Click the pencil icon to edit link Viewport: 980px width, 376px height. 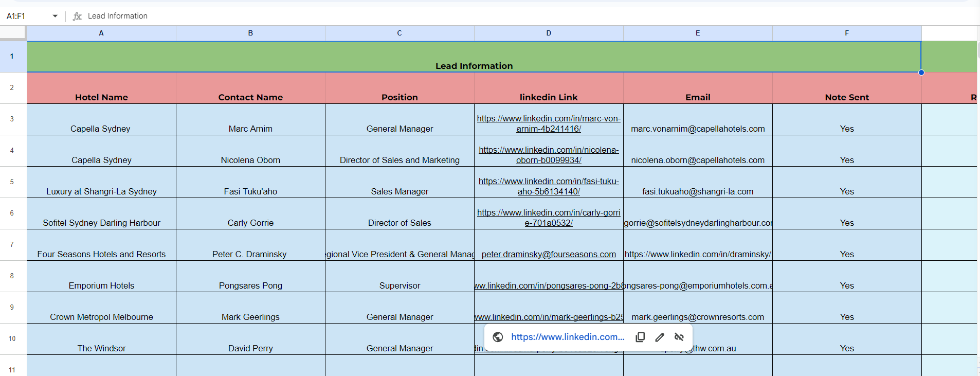tap(660, 337)
